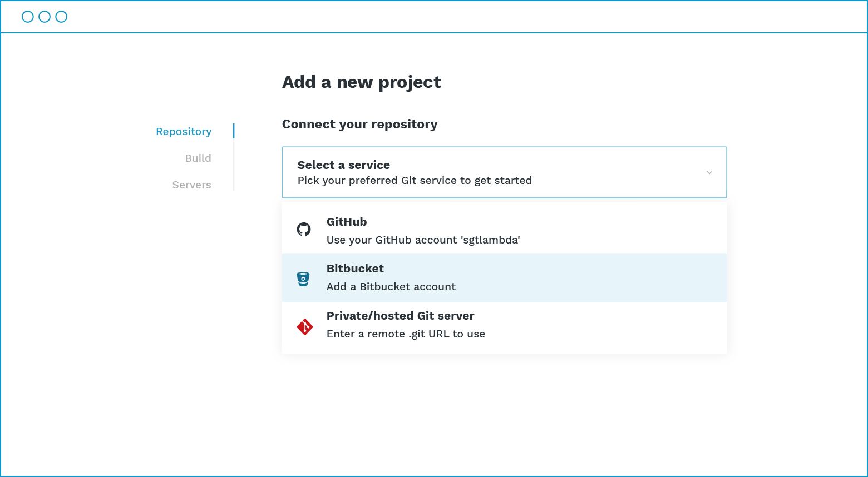
Task: Click the first window control circle
Action: coord(28,17)
